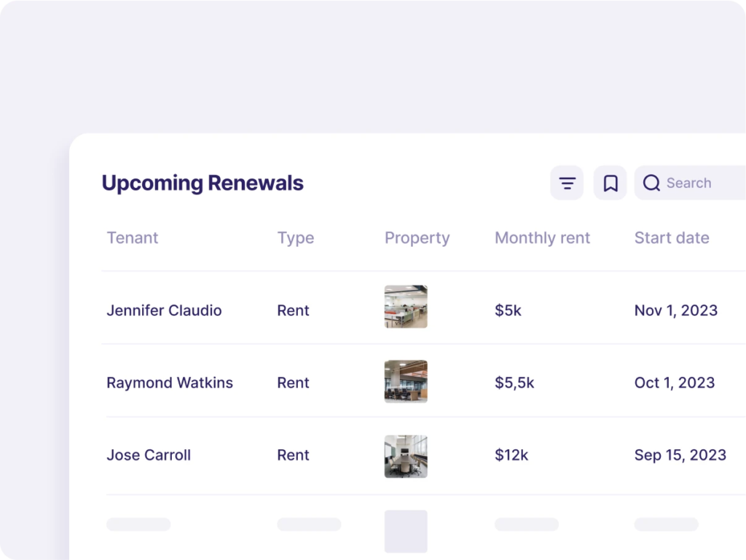The height and width of the screenshot is (560, 746).
Task: Sort by Monthly rent column header
Action: 542,238
